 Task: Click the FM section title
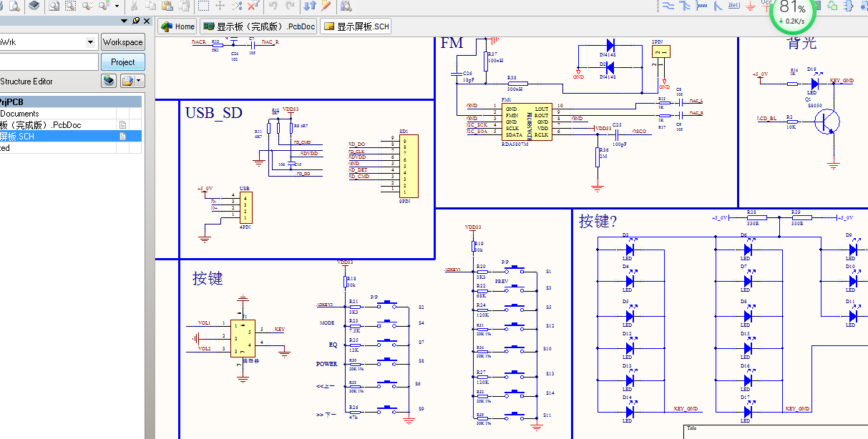(x=452, y=44)
